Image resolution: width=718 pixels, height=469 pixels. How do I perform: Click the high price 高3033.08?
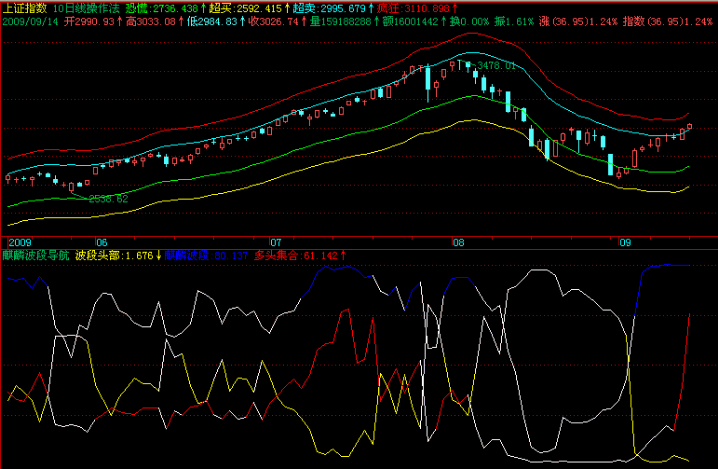point(154,22)
